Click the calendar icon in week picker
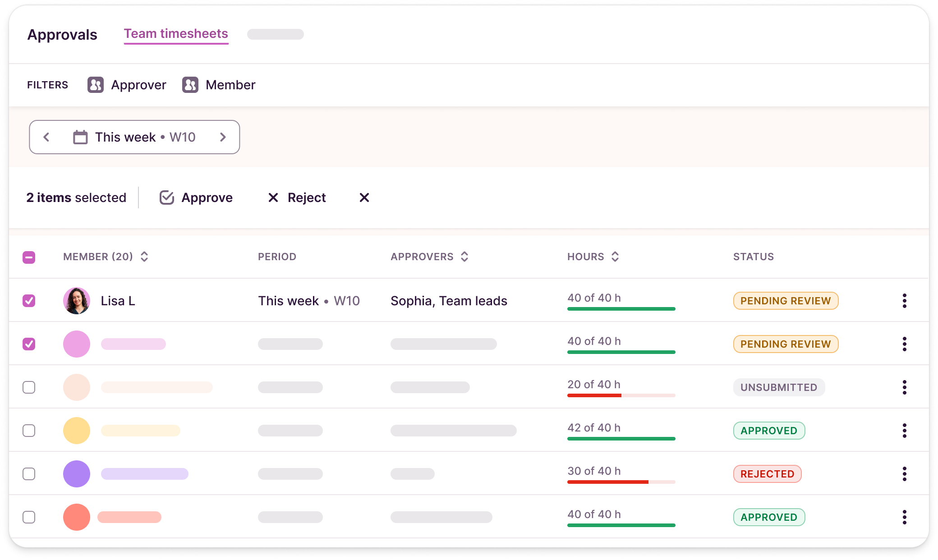 tap(80, 137)
